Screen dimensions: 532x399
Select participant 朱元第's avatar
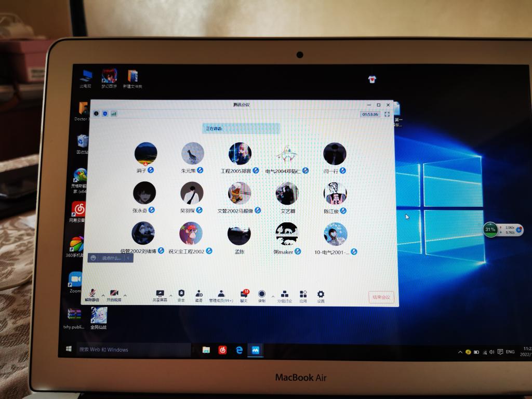point(193,154)
